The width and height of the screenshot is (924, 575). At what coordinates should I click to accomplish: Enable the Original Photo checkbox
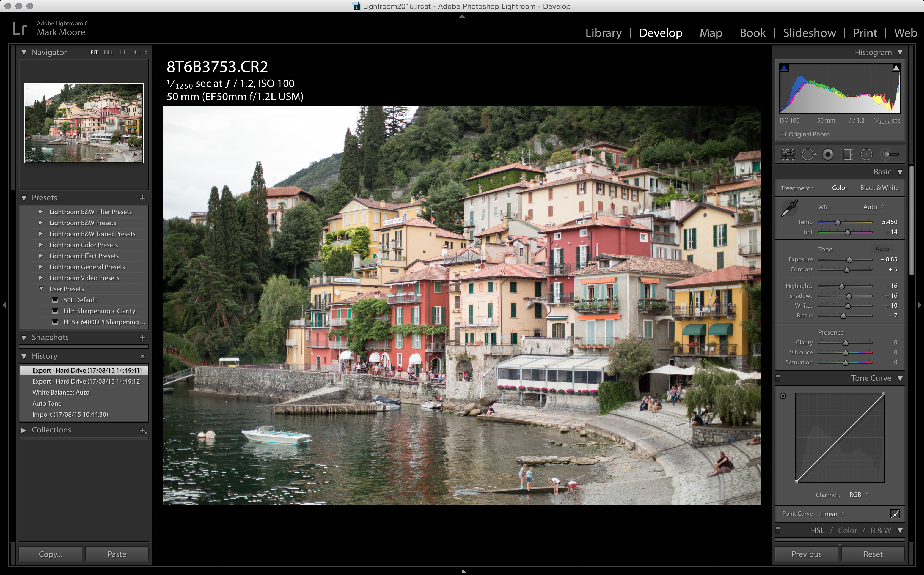pos(782,134)
